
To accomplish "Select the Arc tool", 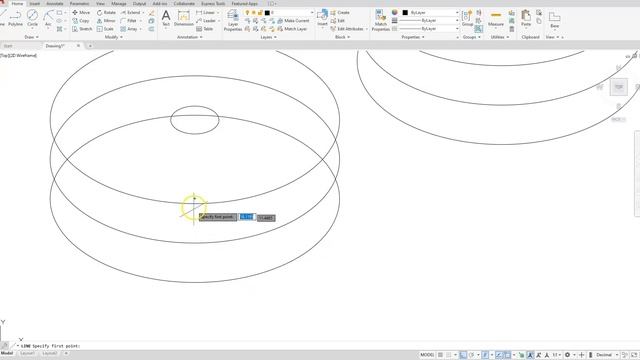I will (48, 18).
